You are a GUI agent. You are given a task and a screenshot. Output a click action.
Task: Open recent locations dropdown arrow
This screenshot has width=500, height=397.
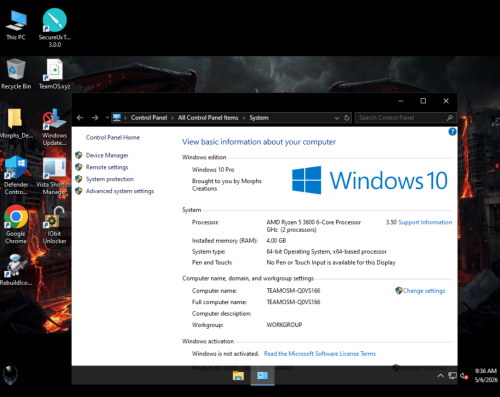[107, 118]
